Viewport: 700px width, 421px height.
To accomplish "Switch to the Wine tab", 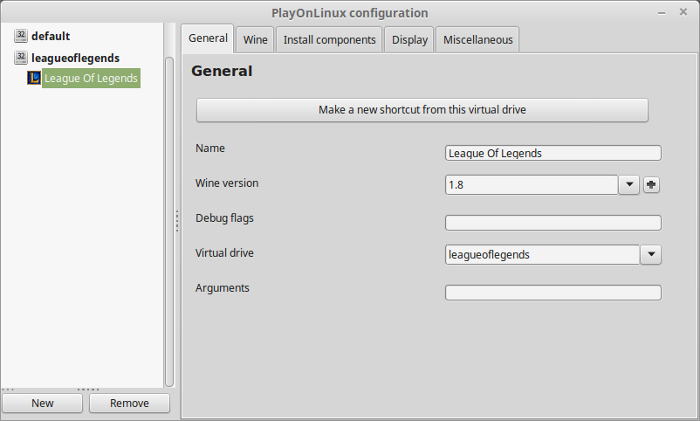I will click(255, 40).
